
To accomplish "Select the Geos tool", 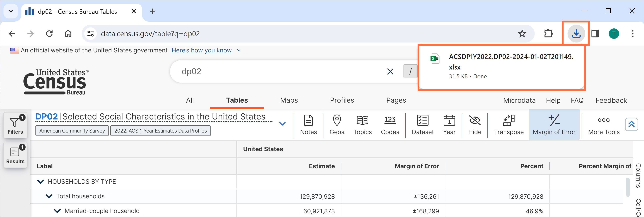I will point(337,125).
